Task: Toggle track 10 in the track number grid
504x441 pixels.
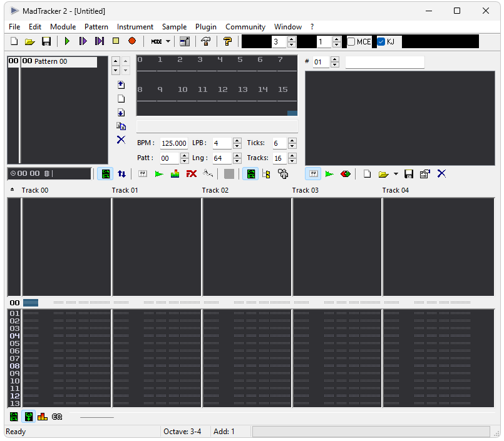Action: (x=183, y=89)
